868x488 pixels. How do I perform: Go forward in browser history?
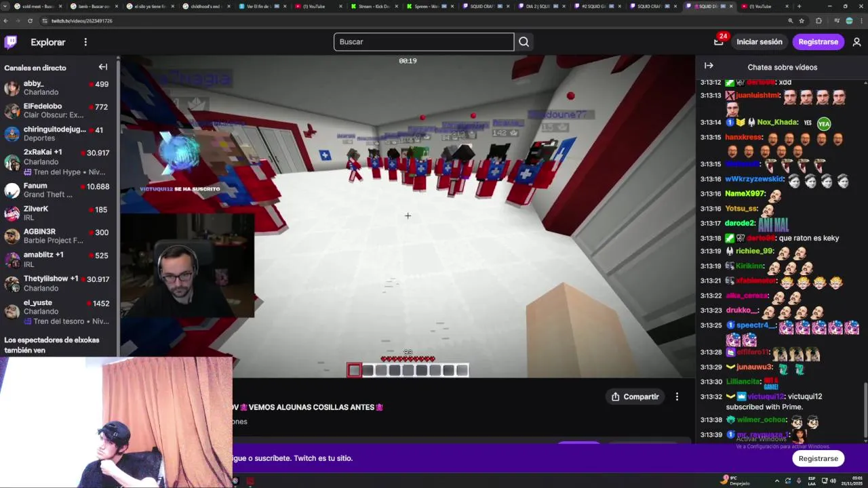coord(18,21)
